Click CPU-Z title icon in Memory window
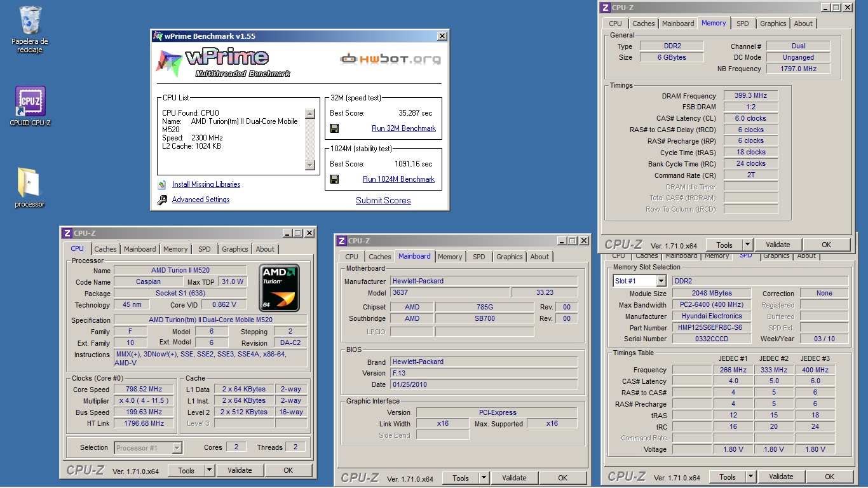The width and height of the screenshot is (868, 488). tap(604, 8)
